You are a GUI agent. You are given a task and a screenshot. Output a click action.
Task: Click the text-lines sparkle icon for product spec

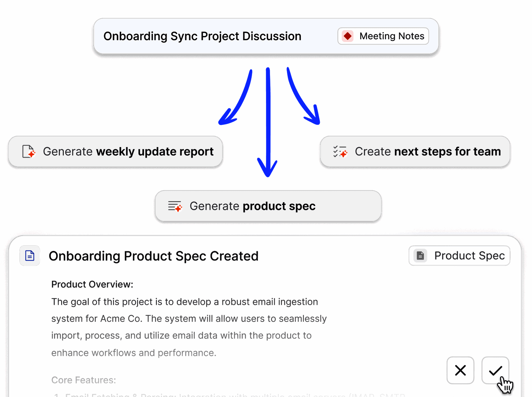pyautogui.click(x=175, y=206)
